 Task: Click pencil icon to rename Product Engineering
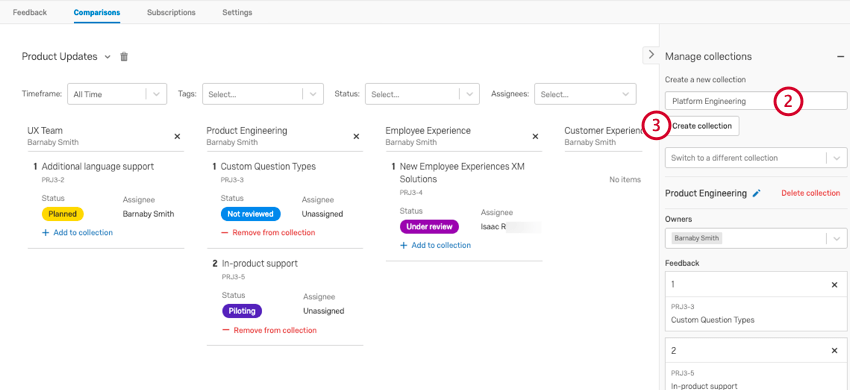pos(757,193)
